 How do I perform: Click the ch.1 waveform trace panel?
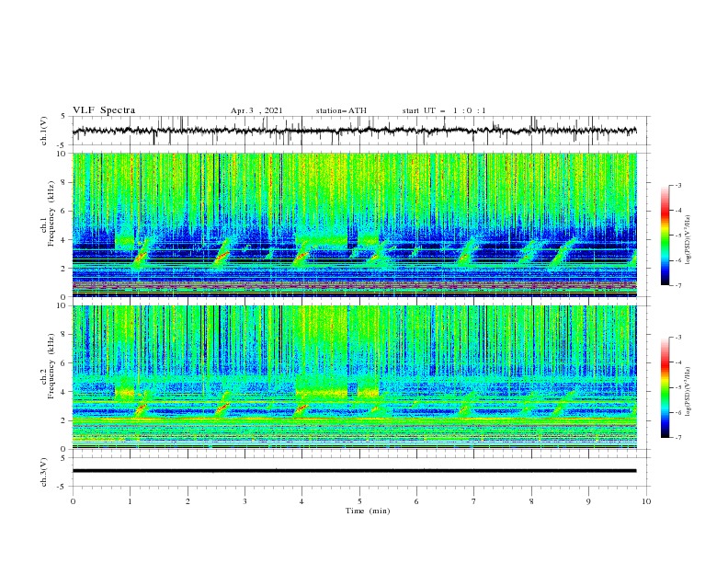click(361, 131)
